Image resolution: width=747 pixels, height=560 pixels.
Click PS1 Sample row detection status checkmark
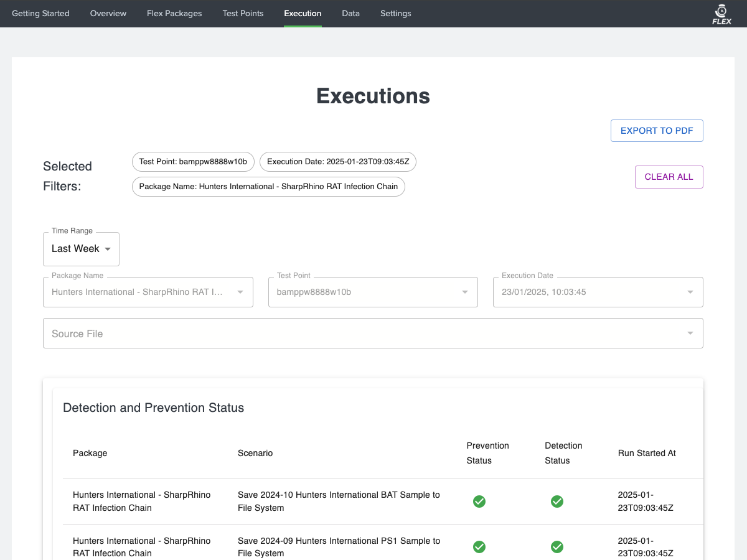(x=557, y=547)
